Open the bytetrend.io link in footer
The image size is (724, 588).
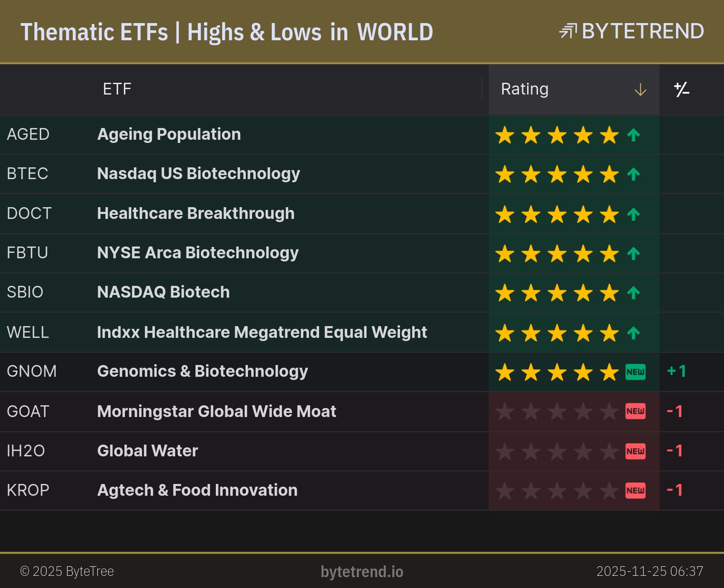[x=362, y=572]
